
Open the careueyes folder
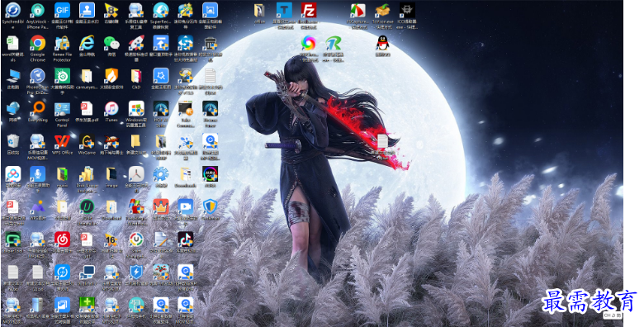coord(87,76)
